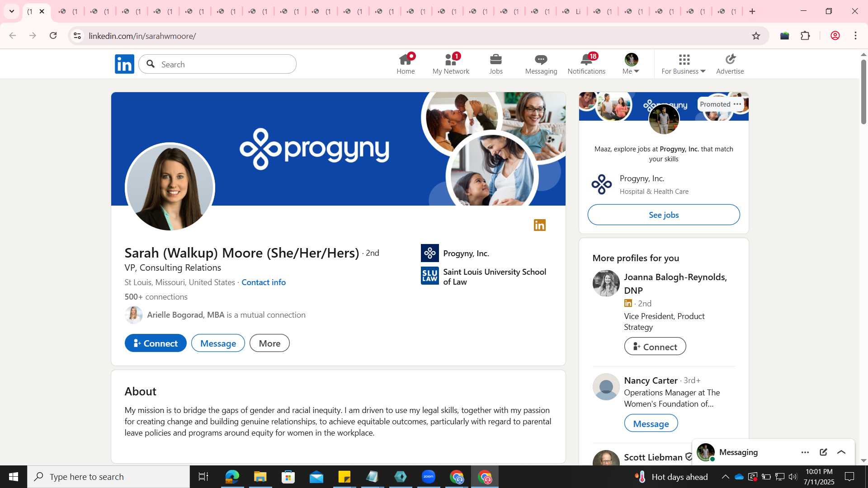Image resolution: width=868 pixels, height=488 pixels.
Task: Click the Windows taskbar search box
Action: 108,477
